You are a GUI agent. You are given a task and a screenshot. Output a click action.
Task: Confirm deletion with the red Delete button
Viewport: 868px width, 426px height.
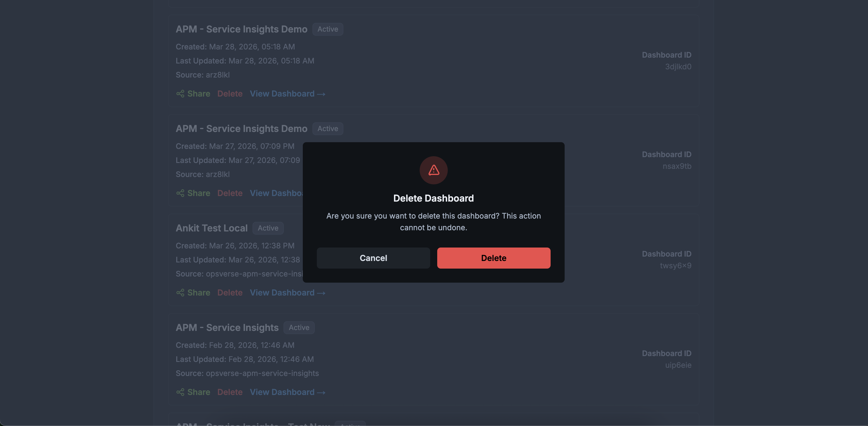(x=493, y=258)
